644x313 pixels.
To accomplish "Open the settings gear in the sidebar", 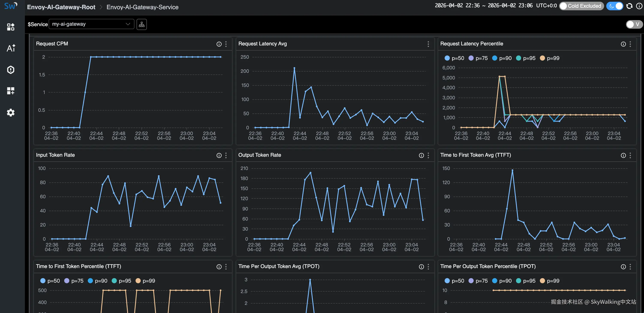I will [11, 113].
